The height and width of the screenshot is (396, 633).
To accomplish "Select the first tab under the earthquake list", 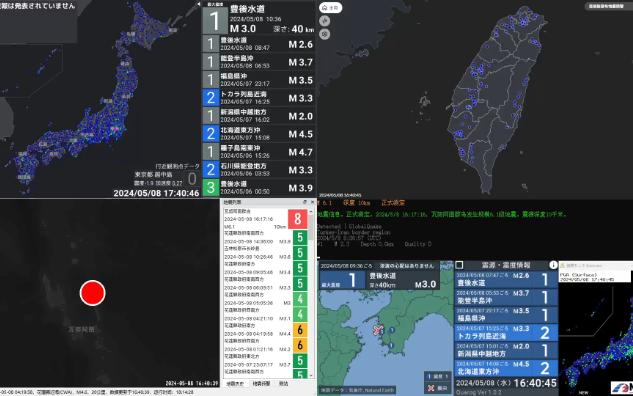I will click(x=235, y=383).
